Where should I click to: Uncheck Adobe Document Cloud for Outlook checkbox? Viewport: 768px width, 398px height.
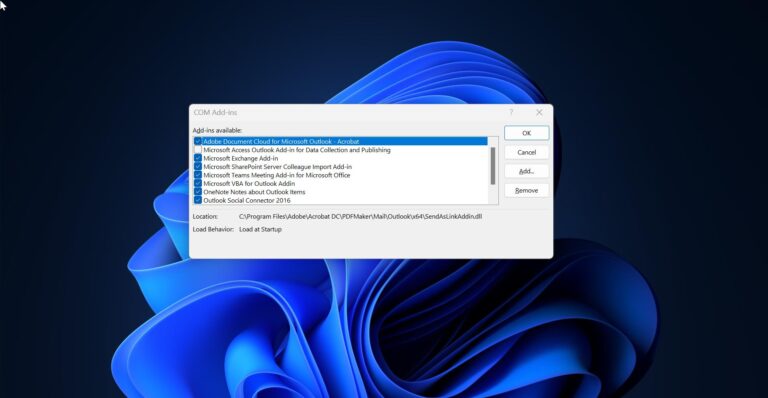tap(198, 141)
